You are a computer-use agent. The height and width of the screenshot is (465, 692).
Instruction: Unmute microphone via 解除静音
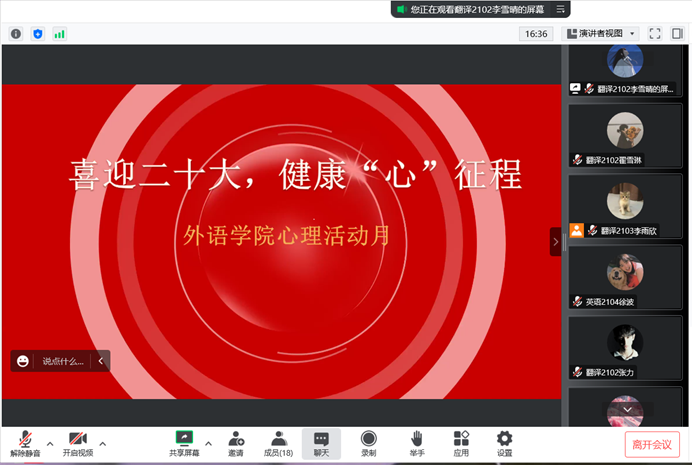pos(25,443)
